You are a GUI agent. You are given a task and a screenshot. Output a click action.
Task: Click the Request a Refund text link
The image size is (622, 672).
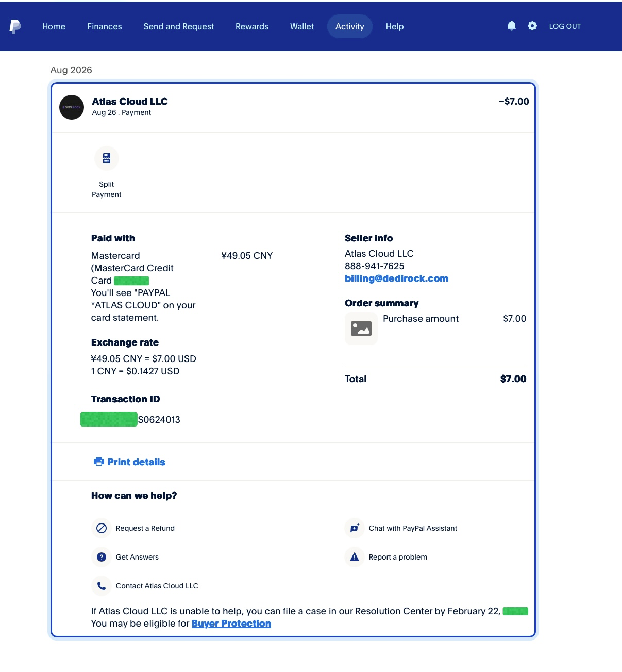(x=145, y=528)
